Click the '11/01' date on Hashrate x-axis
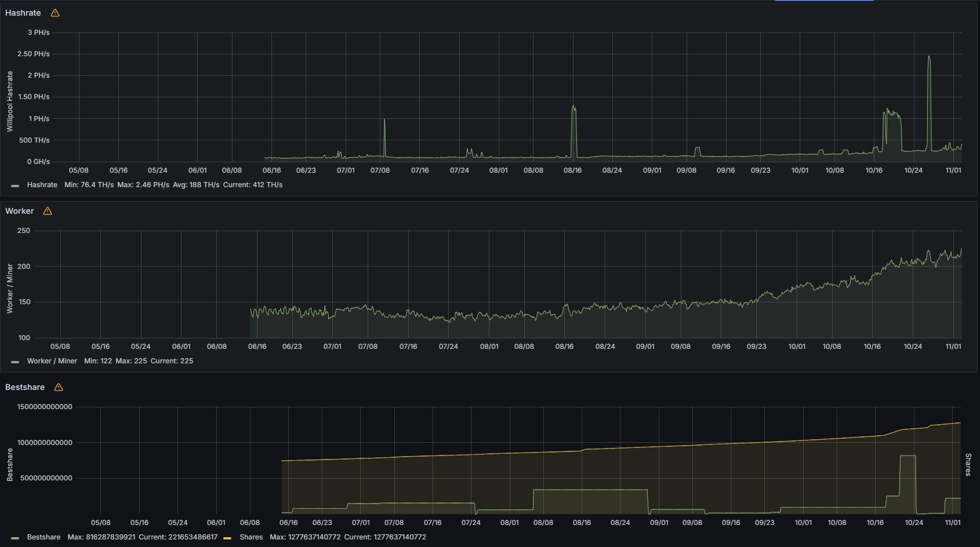The height and width of the screenshot is (547, 980). pyautogui.click(x=953, y=170)
